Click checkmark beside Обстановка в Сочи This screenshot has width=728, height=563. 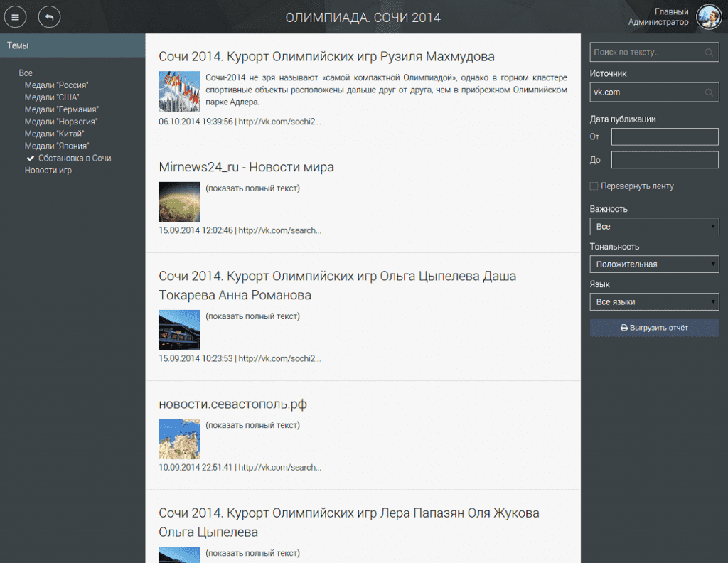[x=31, y=159]
